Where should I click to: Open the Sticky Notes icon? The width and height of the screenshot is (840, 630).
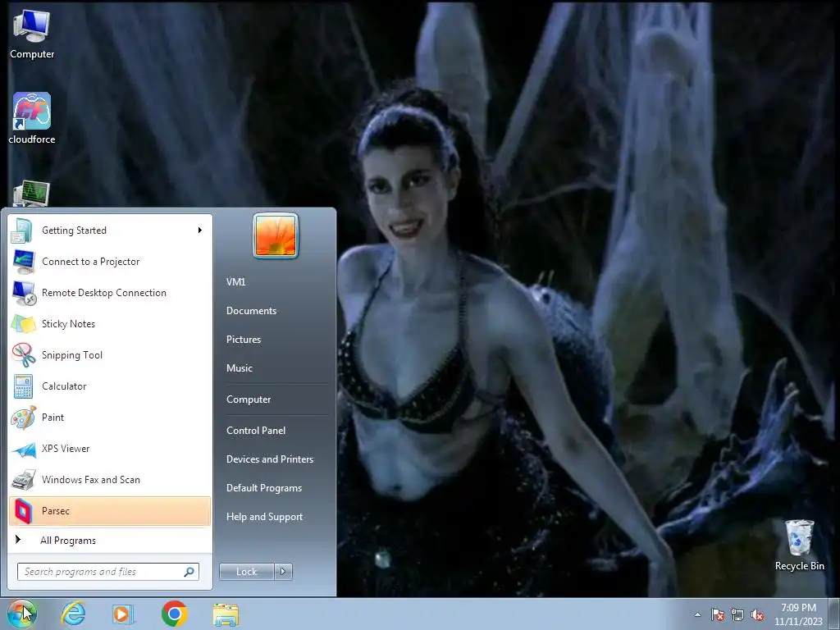24,324
